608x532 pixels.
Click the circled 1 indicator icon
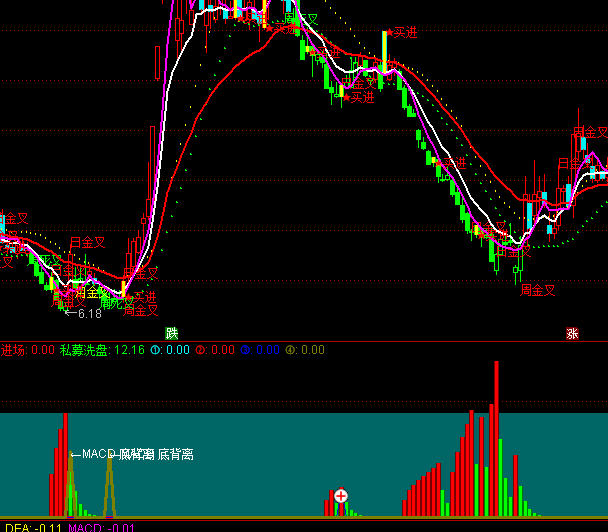pyautogui.click(x=154, y=350)
